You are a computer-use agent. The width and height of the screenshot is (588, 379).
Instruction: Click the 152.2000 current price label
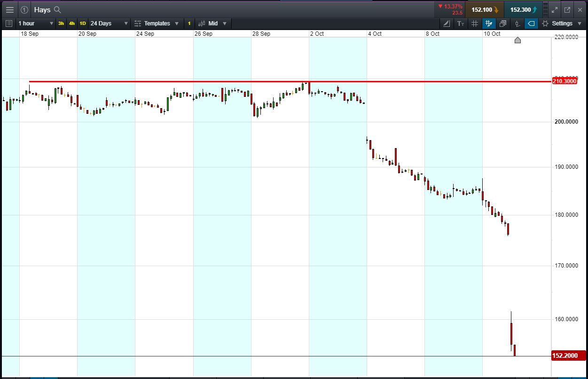pos(568,356)
